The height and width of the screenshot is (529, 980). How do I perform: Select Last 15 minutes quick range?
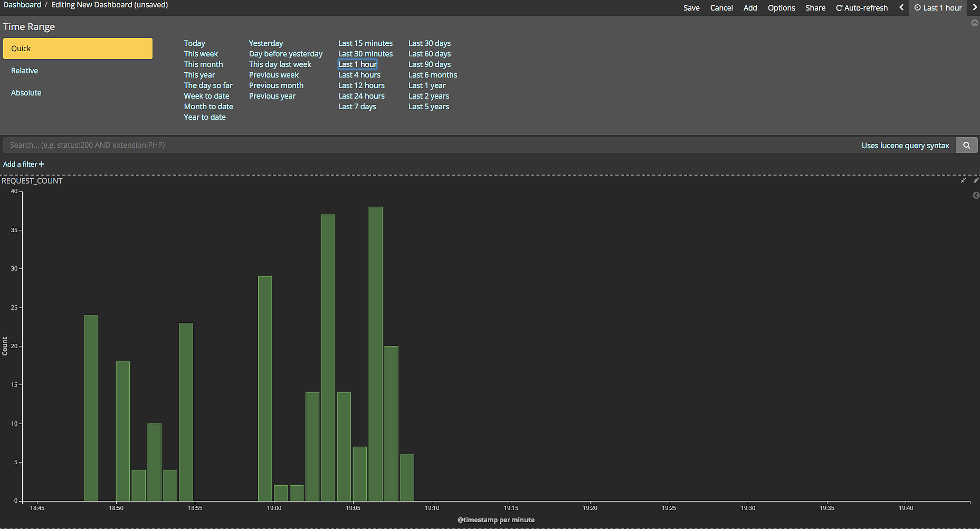365,43
